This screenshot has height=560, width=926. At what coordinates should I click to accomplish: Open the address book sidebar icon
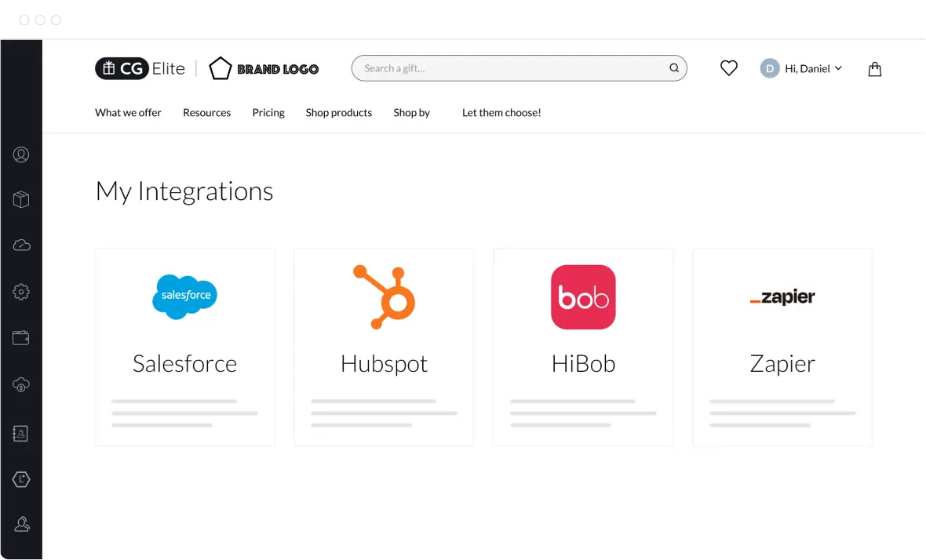[21, 433]
